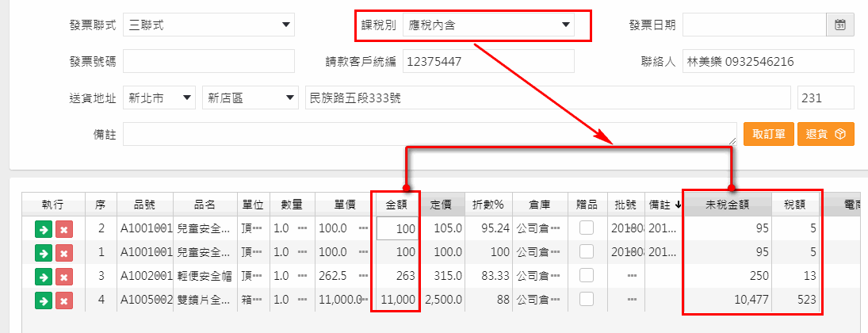The image size is (868, 333).
Task: Click green arrow on sequence 2 row
Action: (x=44, y=228)
